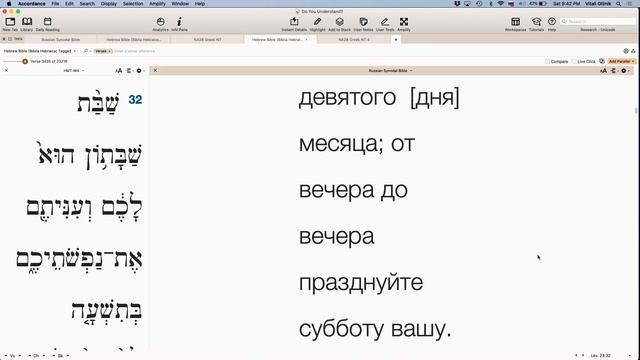Open Hebrew Bible Tagged module dropdown
The width and height of the screenshot is (640, 360).
(x=40, y=51)
